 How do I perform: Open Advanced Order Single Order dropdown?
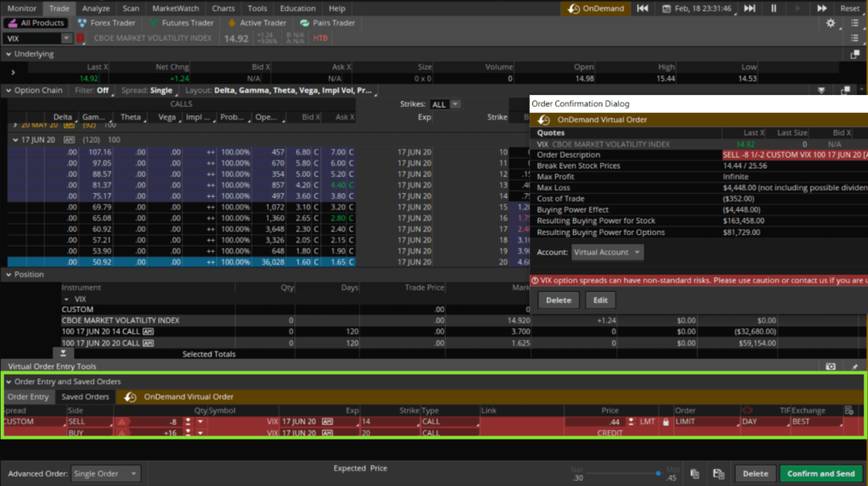[105, 474]
